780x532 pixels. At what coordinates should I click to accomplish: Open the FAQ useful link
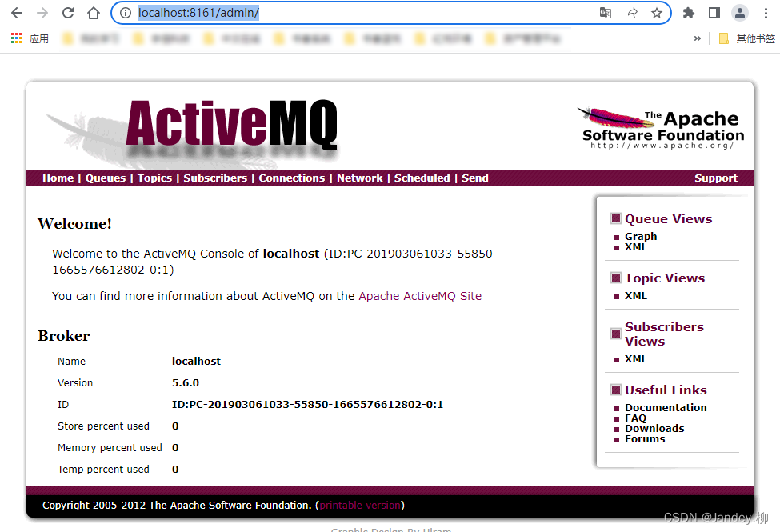point(635,418)
